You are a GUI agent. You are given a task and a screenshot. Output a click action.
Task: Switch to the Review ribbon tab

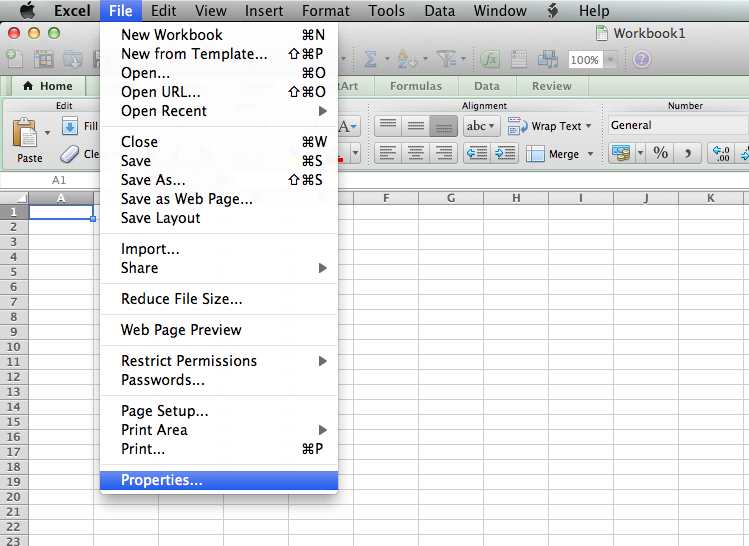point(552,86)
